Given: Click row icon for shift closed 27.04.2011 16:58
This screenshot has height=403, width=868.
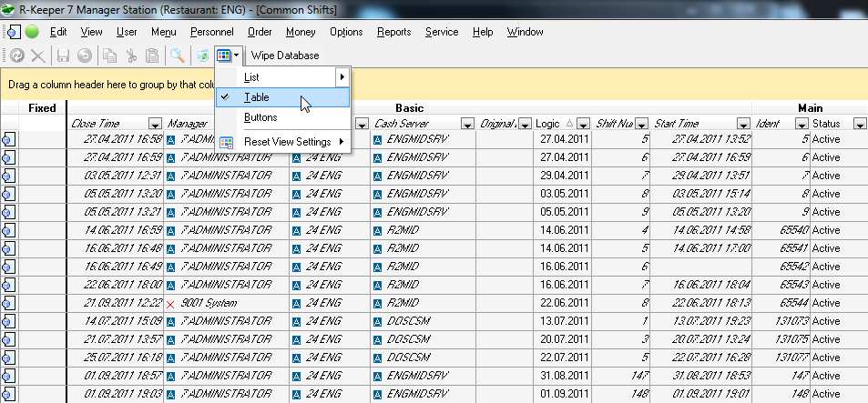Looking at the screenshot, I should [x=8, y=139].
